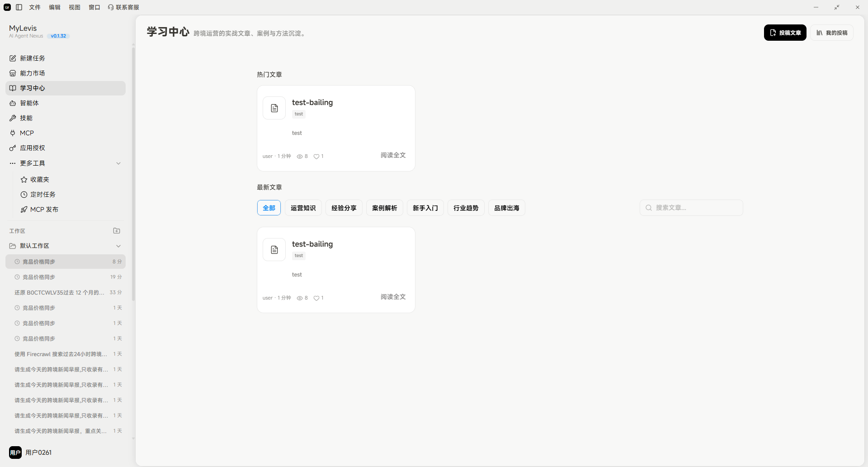Click 阅读全文 in hot article card
Image resolution: width=868 pixels, height=467 pixels.
(x=393, y=155)
